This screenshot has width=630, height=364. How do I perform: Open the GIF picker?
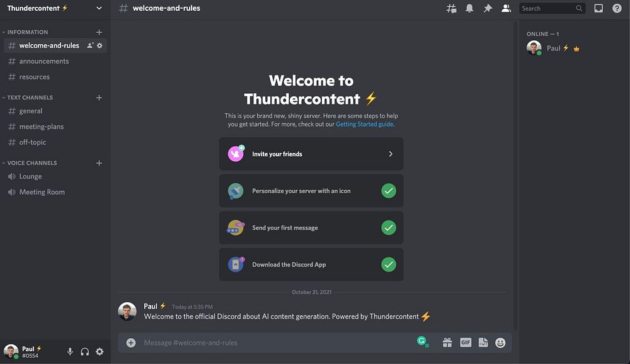coord(466,343)
